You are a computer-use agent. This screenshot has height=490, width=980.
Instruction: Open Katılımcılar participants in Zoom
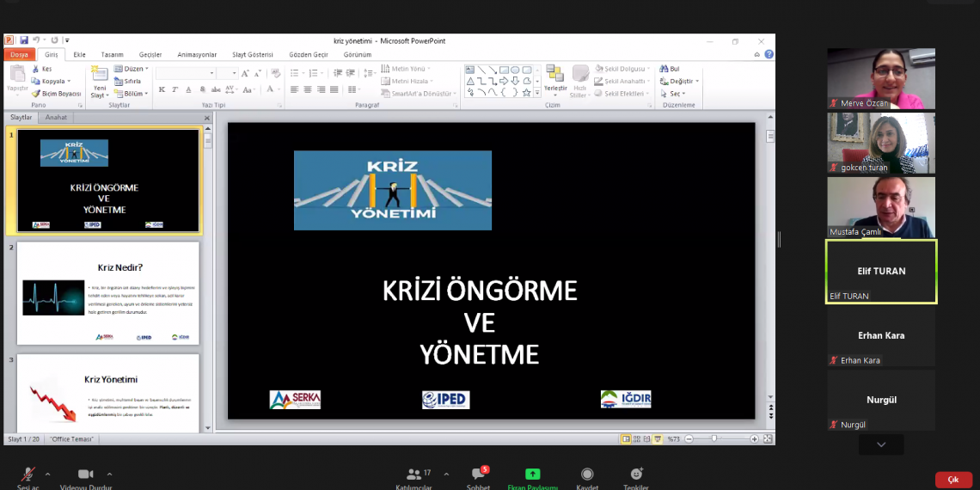click(413, 479)
